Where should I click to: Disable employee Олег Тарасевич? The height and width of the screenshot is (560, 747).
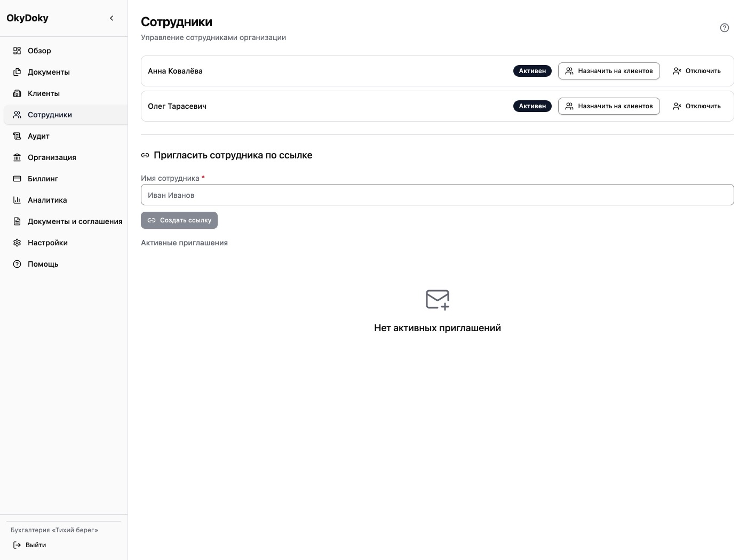697,106
